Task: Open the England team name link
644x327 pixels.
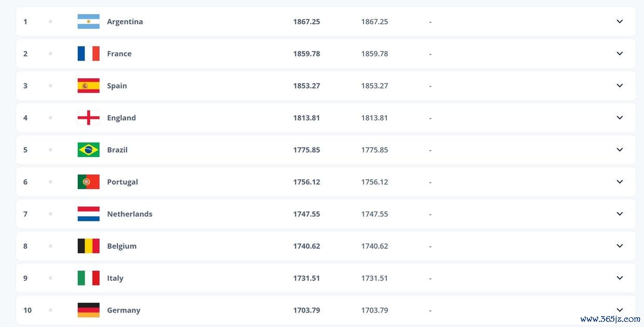Action: point(121,118)
